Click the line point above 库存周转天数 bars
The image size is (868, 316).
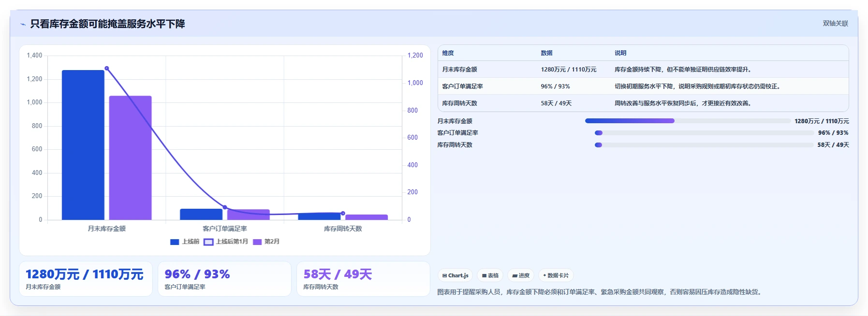pos(343,213)
